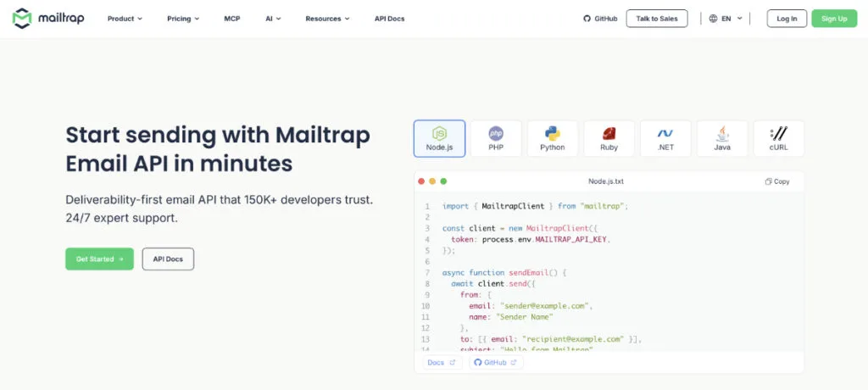This screenshot has height=390, width=868.
Task: Click the globe language icon
Action: 713,19
